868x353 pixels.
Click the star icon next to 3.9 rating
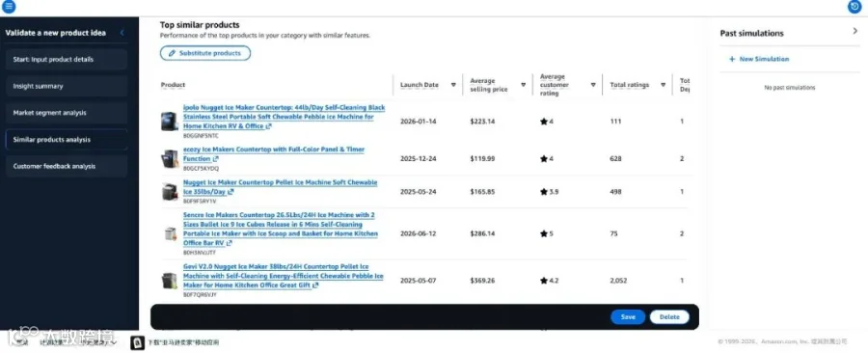pyautogui.click(x=544, y=192)
